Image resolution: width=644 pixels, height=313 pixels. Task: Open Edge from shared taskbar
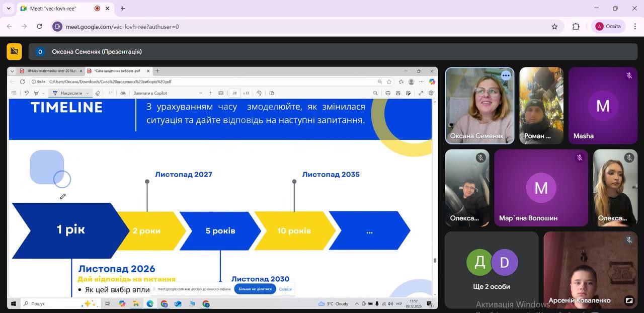150,304
